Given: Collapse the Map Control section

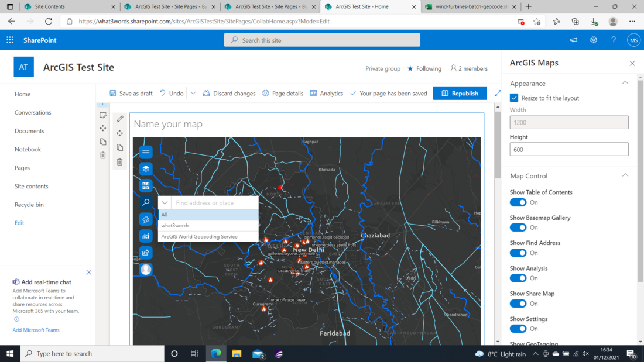Looking at the screenshot, I should pos(625,175).
